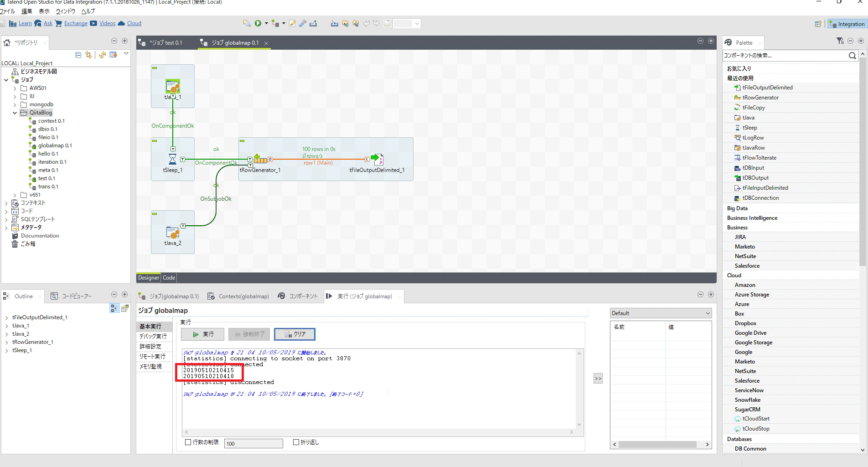
Task: Switch to the ジョブ test 0.1 tab
Action: tap(165, 43)
